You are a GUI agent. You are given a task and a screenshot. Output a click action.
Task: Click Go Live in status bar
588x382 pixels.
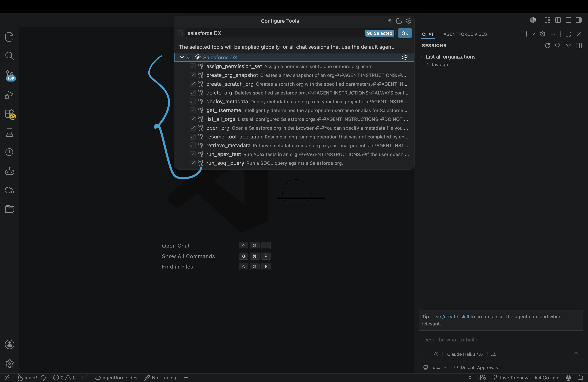tap(547, 378)
